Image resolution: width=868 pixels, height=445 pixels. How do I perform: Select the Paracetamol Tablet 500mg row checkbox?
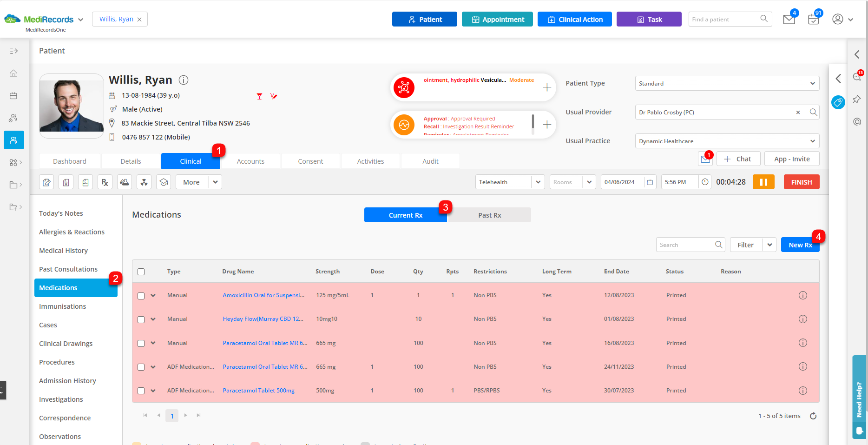141,391
